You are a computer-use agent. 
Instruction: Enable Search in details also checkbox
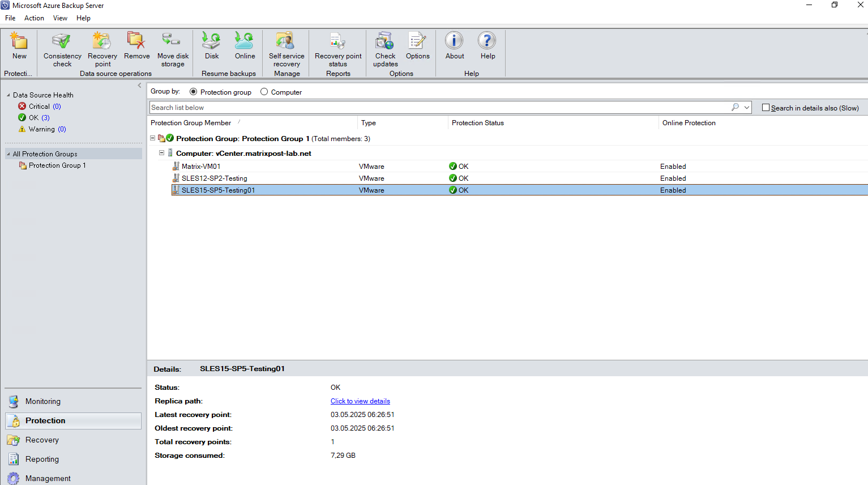click(x=766, y=108)
